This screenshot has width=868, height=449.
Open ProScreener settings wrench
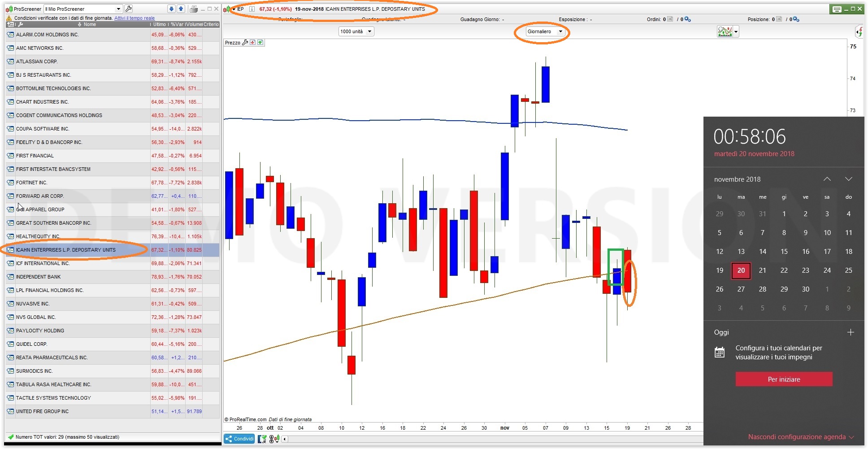129,9
